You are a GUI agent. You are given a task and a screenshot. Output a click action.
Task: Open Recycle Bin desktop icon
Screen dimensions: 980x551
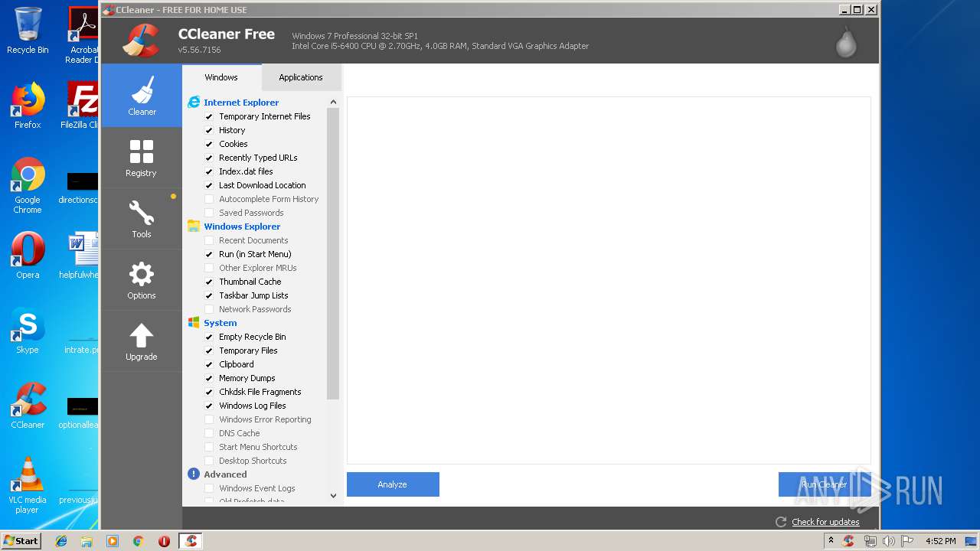[28, 31]
